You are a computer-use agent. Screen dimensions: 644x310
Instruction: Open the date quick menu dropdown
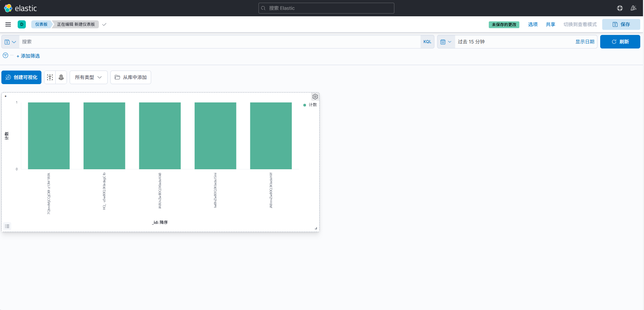(446, 42)
